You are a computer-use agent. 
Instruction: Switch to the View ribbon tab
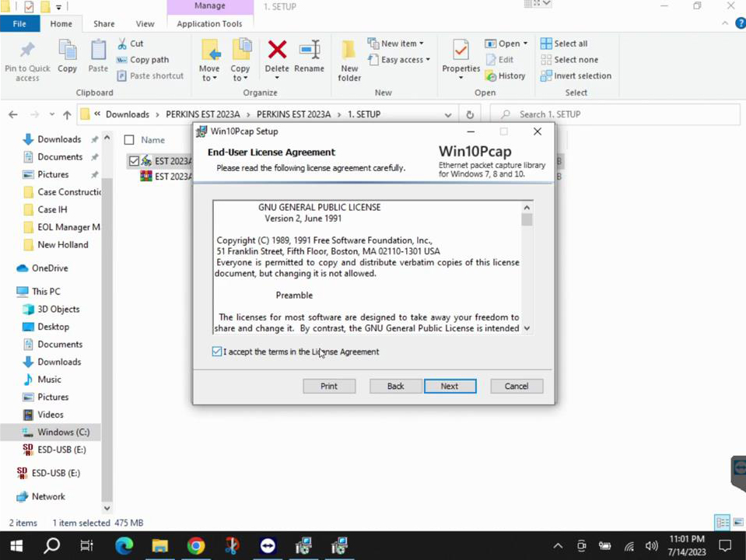[145, 23]
